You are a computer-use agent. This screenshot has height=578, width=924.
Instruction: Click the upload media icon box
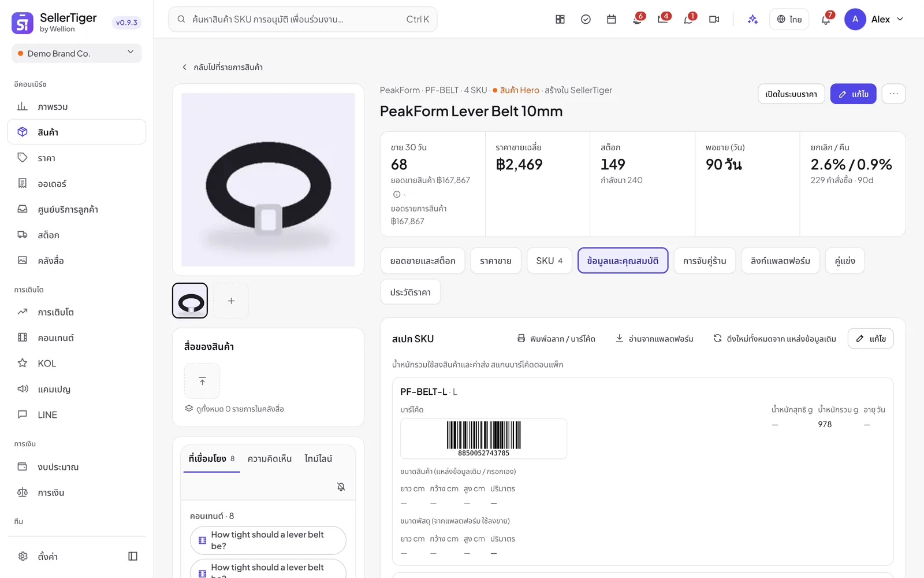tap(202, 381)
